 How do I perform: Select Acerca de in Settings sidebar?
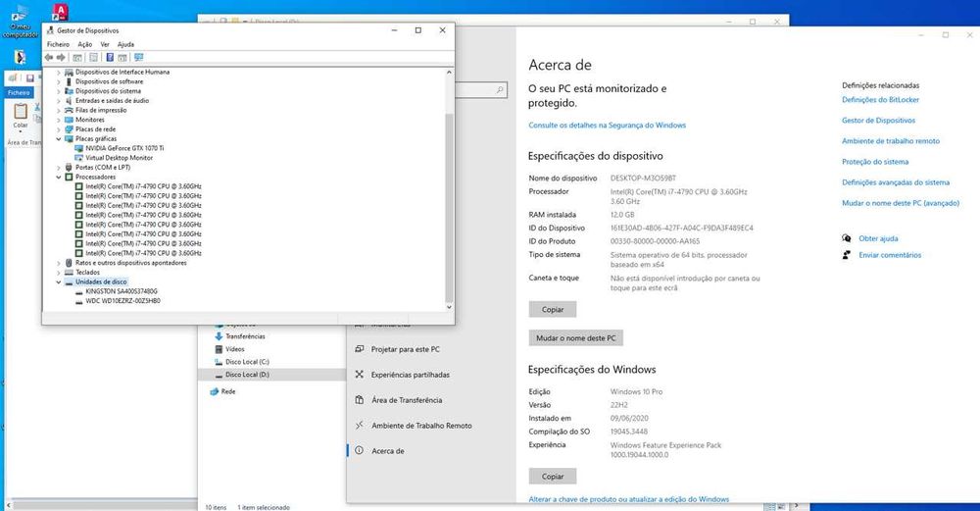[x=387, y=450]
